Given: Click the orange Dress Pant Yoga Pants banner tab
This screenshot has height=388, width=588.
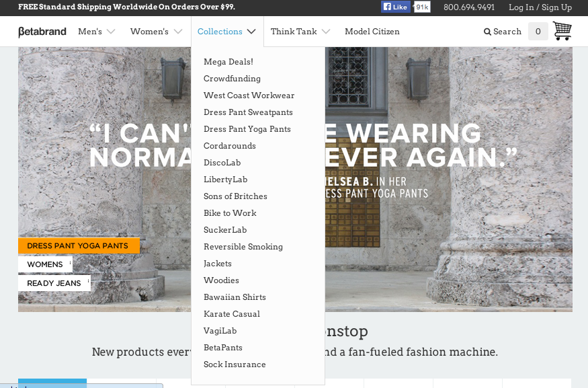Looking at the screenshot, I should (79, 246).
